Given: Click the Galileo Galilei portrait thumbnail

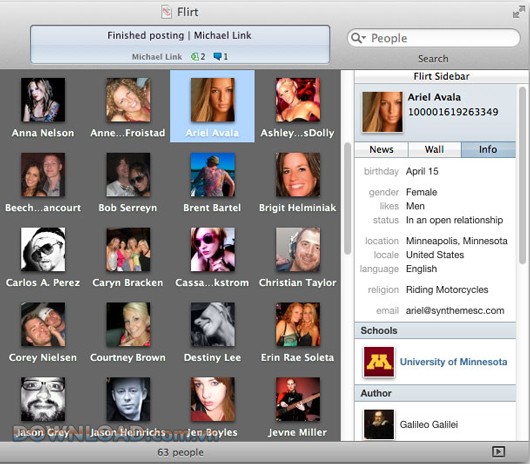Looking at the screenshot, I should (x=379, y=424).
